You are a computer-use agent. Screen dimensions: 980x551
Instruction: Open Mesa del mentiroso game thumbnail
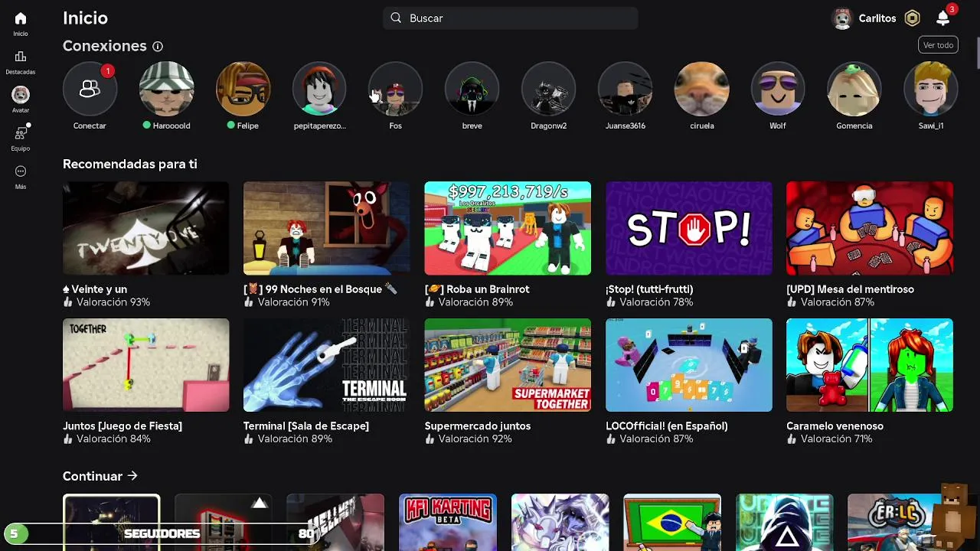[870, 228]
